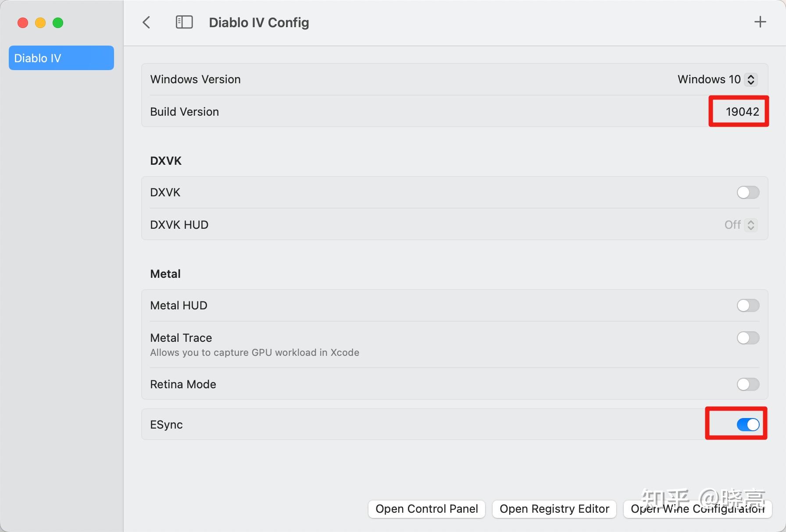
Task: Switch on Retina Mode
Action: point(748,384)
